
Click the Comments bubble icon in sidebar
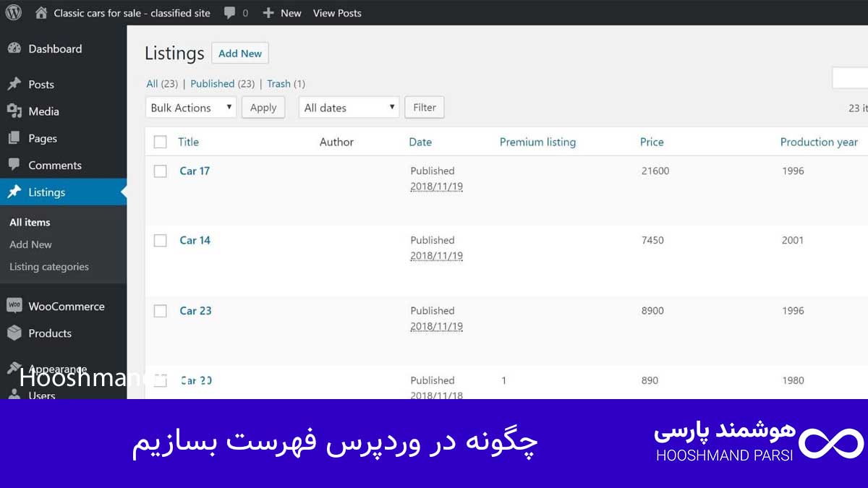pyautogui.click(x=14, y=165)
